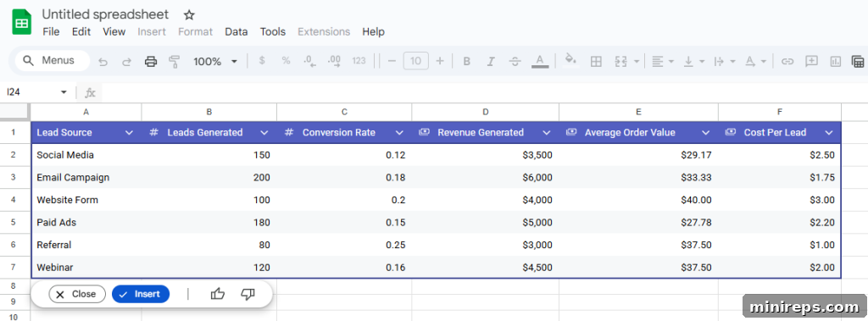Increase decimal places
This screenshot has height=321, width=868.
(x=334, y=61)
